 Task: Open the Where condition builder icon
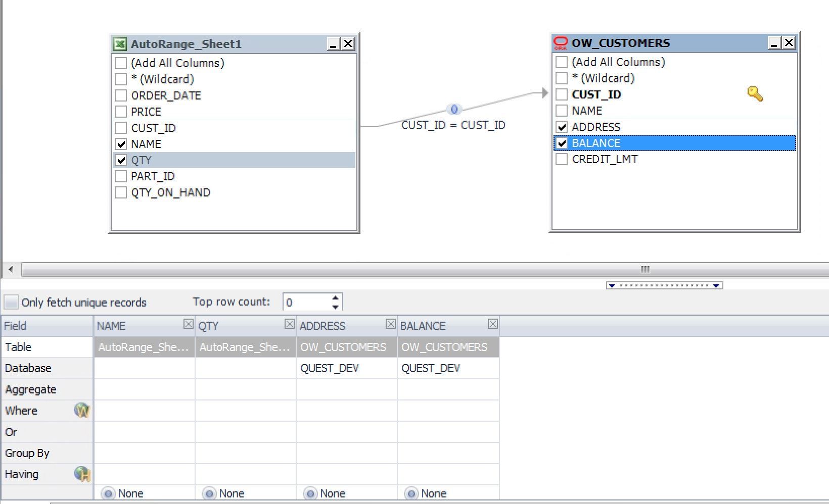[x=82, y=411]
